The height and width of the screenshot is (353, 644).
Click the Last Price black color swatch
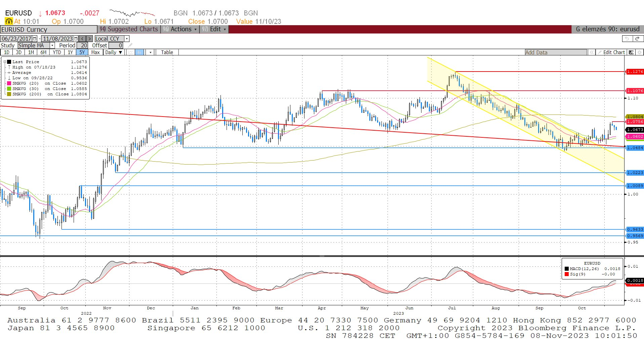[x=9, y=62]
